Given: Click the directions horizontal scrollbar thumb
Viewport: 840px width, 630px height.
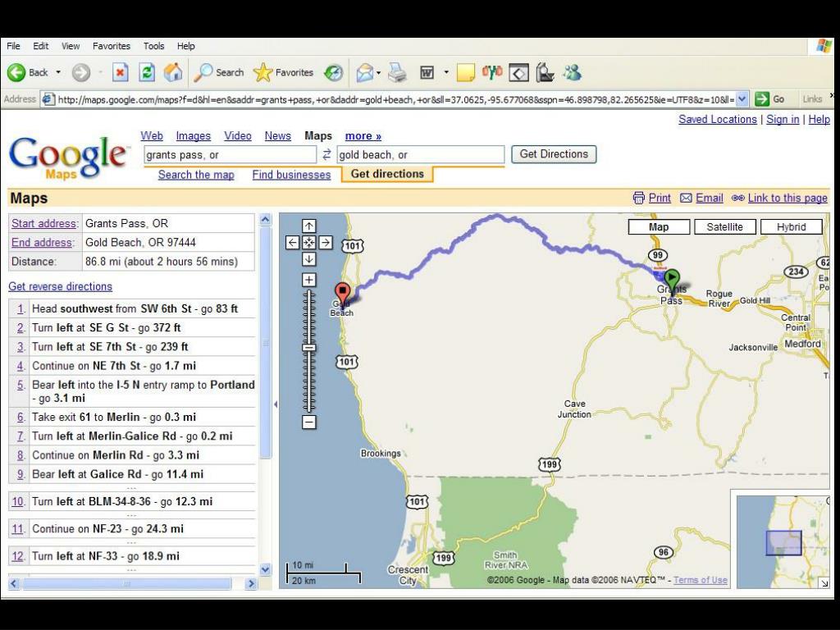Looking at the screenshot, I should [127, 583].
